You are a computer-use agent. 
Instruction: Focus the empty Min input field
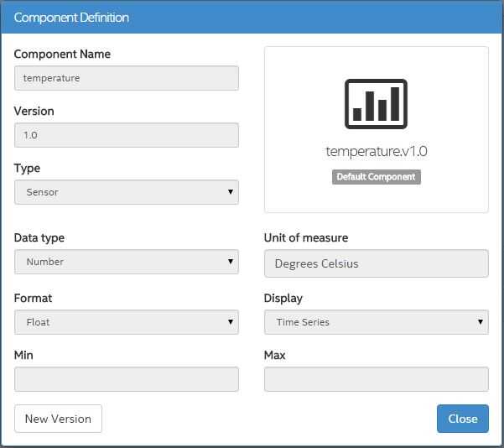pyautogui.click(x=127, y=379)
